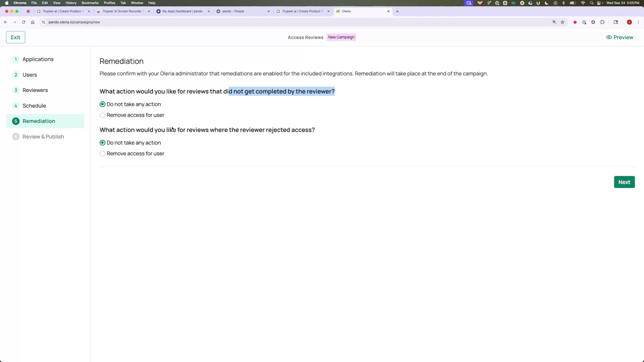Click the Wi-Fi icon in the menu bar

[x=583, y=3]
